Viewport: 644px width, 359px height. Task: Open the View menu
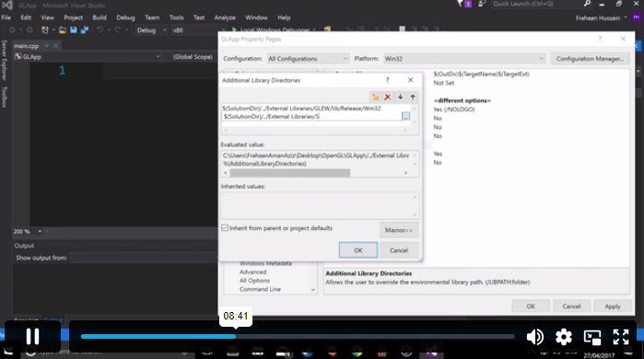47,17
